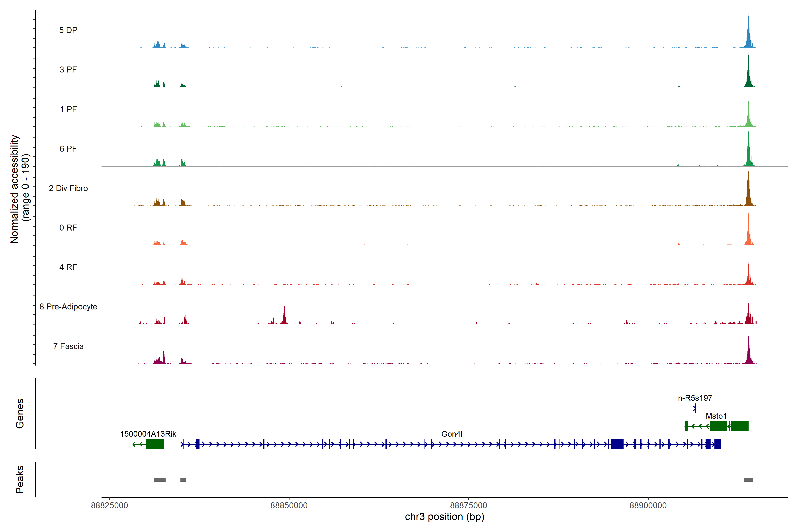Click the Gon4l gene label
Image resolution: width=798 pixels, height=532 pixels.
(452, 434)
